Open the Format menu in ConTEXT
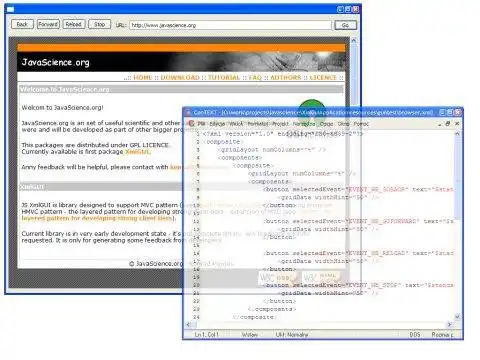This screenshot has height=360, width=480. point(258,124)
